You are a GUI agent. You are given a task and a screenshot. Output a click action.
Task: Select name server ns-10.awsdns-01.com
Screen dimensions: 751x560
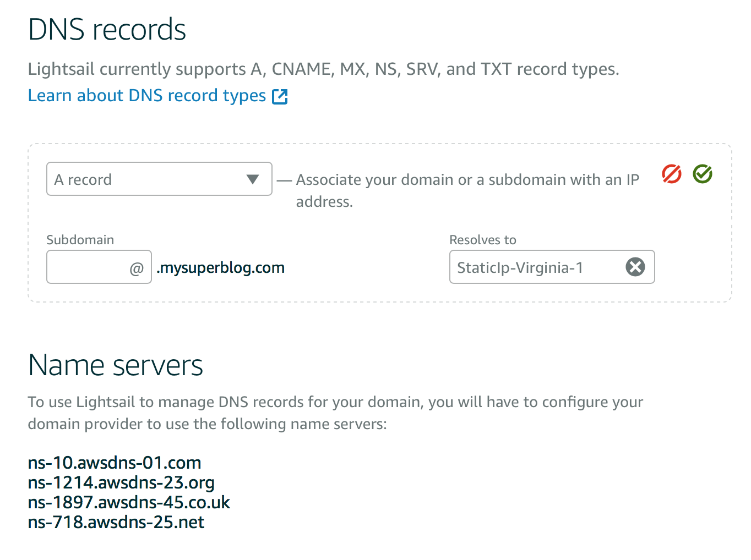tap(115, 463)
